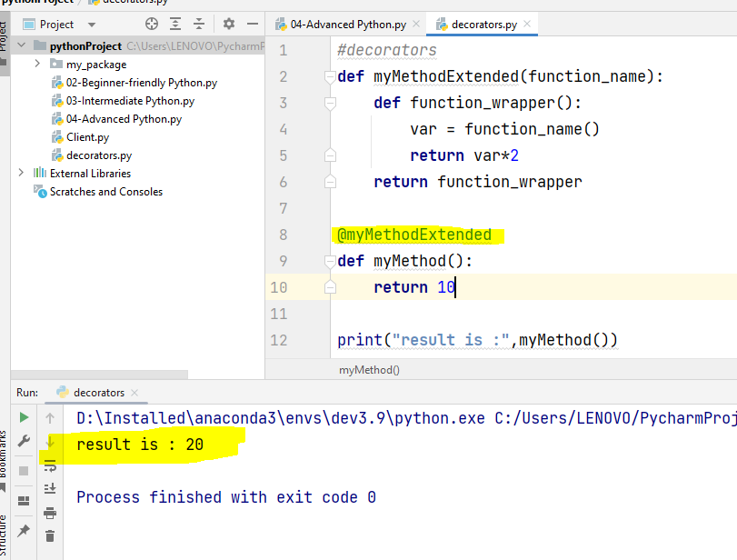
Task: Fold function_wrapper definition on line 3
Action: coord(330,103)
